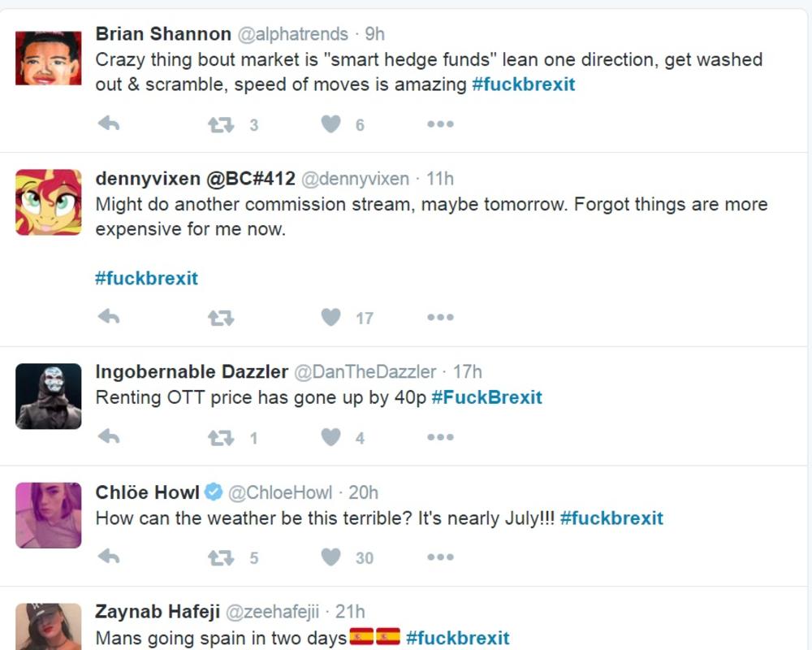Like dennyvixen's commission stream tweet
Screen dimensions: 812x650
tap(330, 318)
